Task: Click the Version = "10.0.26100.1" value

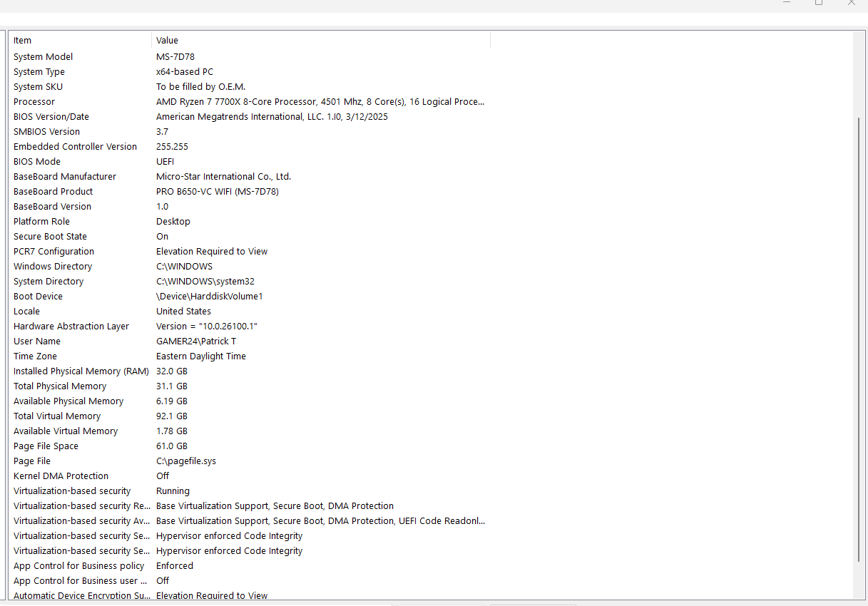Action: pyautogui.click(x=207, y=327)
